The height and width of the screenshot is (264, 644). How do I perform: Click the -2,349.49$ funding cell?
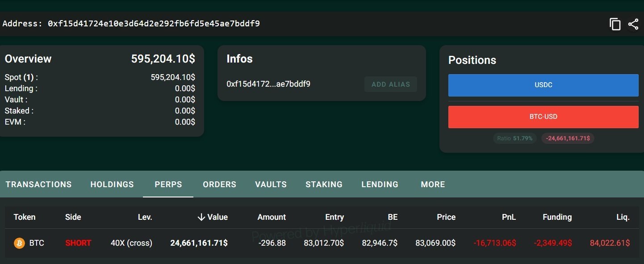(x=553, y=243)
